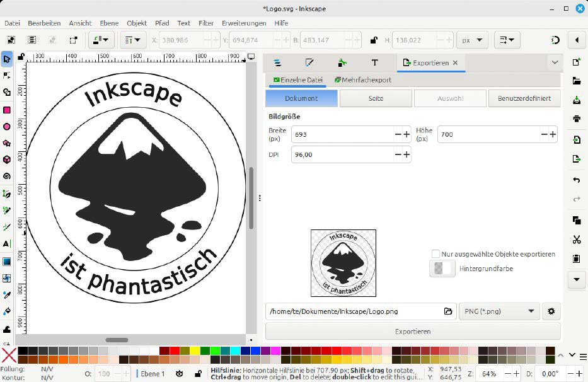Viewport: 588px width, 382px height.
Task: Click the export file path field
Action: [x=354, y=311]
